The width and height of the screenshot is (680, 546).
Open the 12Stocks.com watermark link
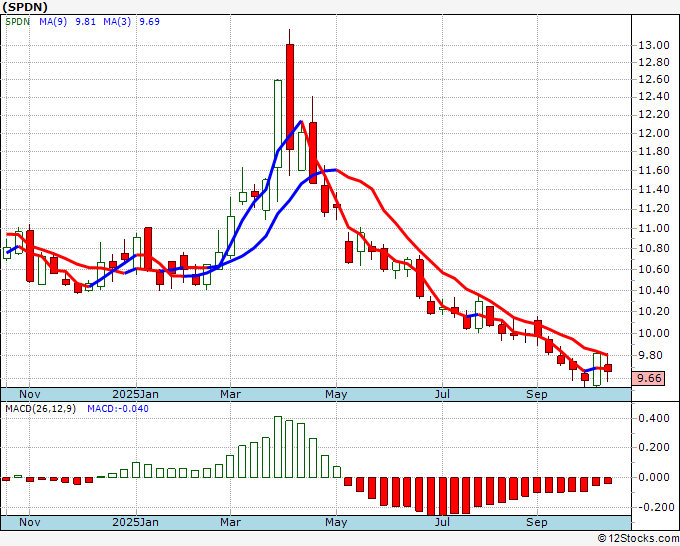pos(636,539)
